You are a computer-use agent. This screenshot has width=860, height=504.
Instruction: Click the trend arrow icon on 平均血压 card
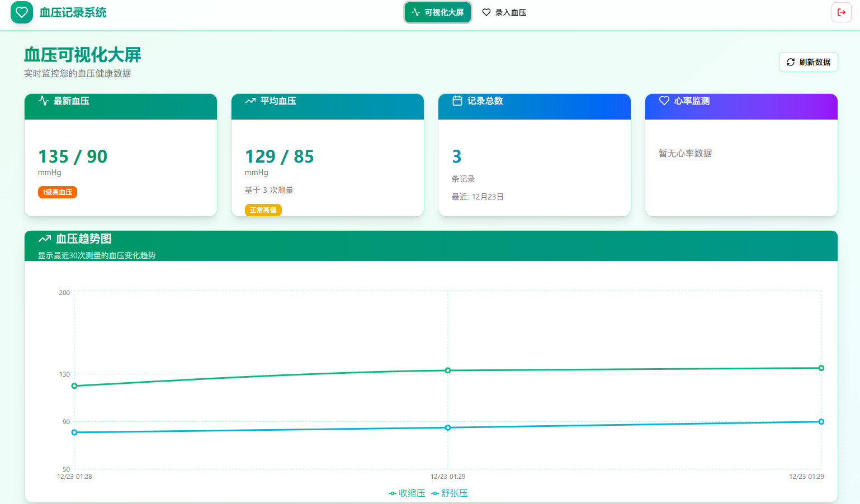coord(251,101)
